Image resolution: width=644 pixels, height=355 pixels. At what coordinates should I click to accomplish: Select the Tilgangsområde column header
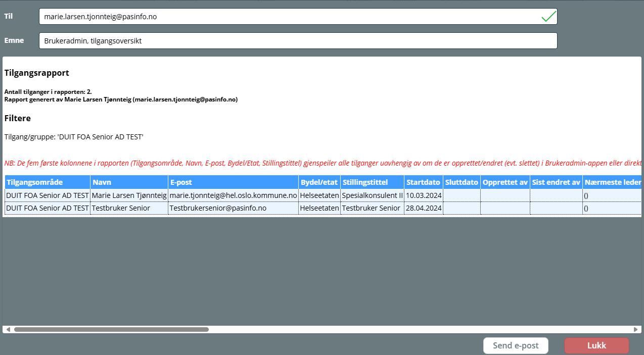tap(47, 182)
